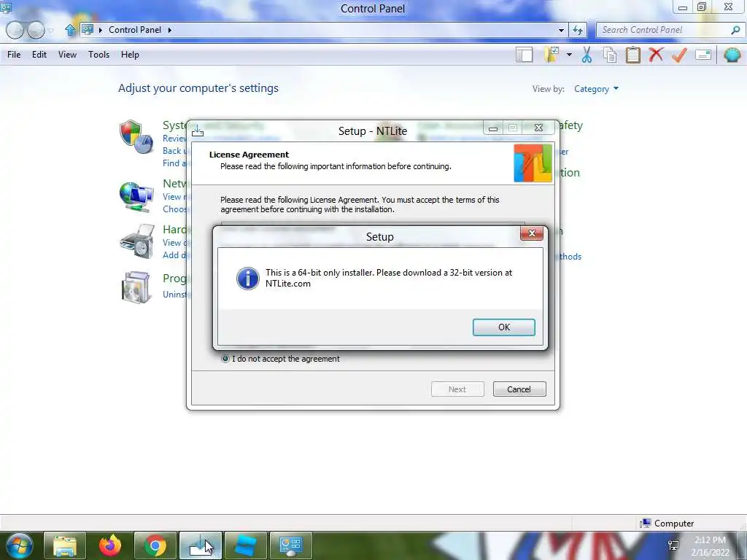The height and width of the screenshot is (560, 747).
Task: Click the blue Up arrow in address bar
Action: [x=70, y=30]
